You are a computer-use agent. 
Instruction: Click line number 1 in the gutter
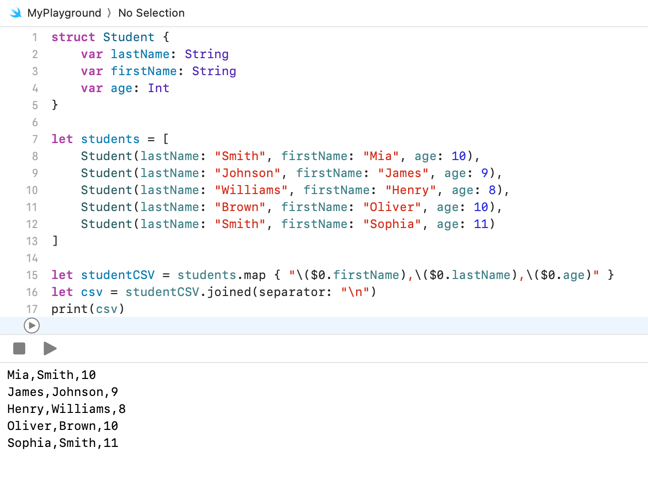(x=34, y=37)
